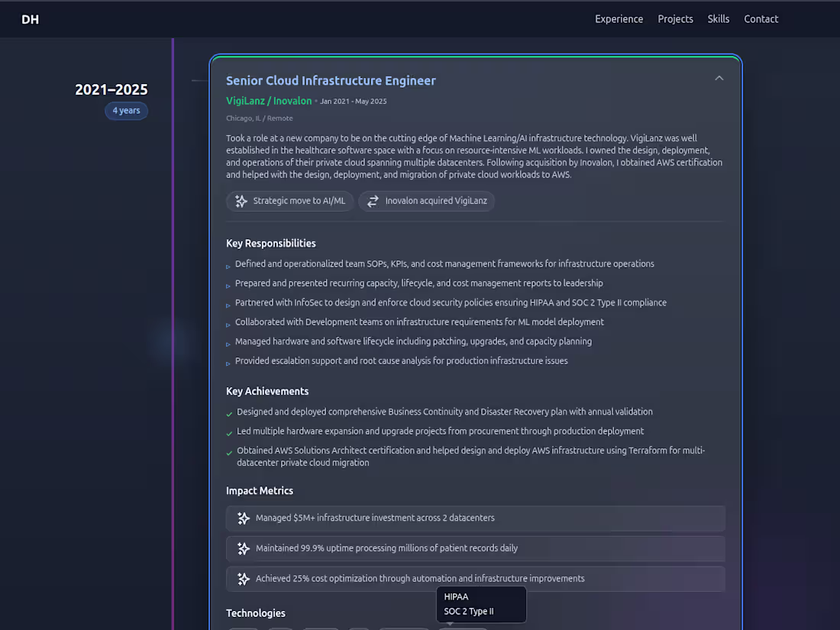Click triangle bullet beside escalation support item
Screen dimensions: 840x630
228,363
